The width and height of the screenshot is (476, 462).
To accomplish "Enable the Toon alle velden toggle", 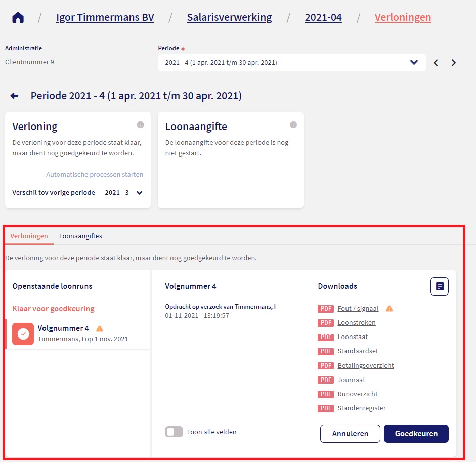I will click(174, 432).
